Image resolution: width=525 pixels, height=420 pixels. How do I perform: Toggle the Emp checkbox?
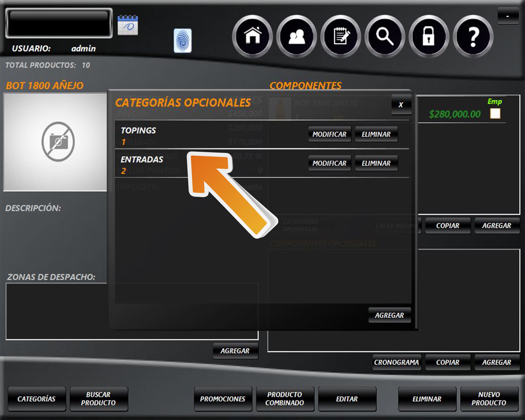495,114
